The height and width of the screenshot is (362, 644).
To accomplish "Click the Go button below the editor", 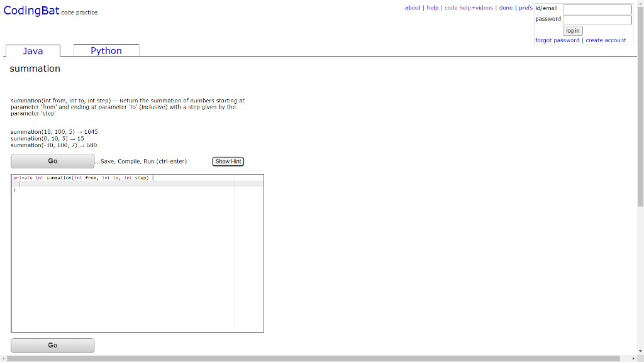I will [53, 345].
